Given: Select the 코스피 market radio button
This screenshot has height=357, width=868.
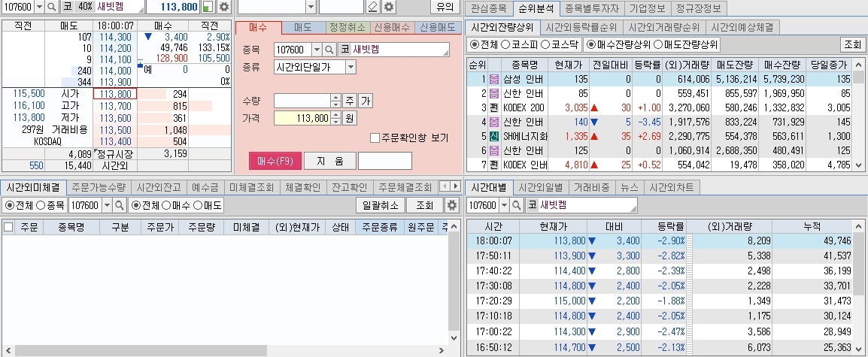Looking at the screenshot, I should (x=505, y=45).
